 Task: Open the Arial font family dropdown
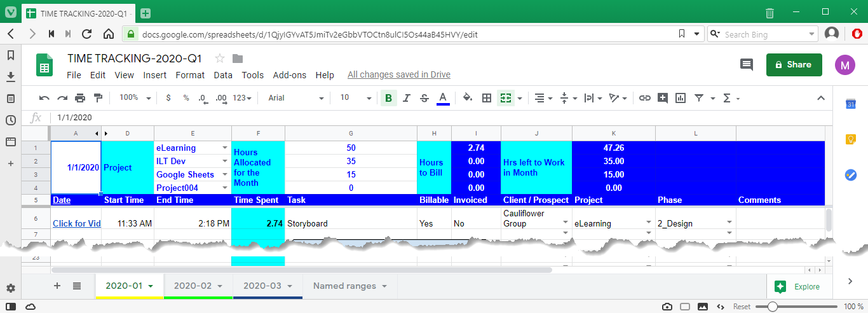(295, 98)
